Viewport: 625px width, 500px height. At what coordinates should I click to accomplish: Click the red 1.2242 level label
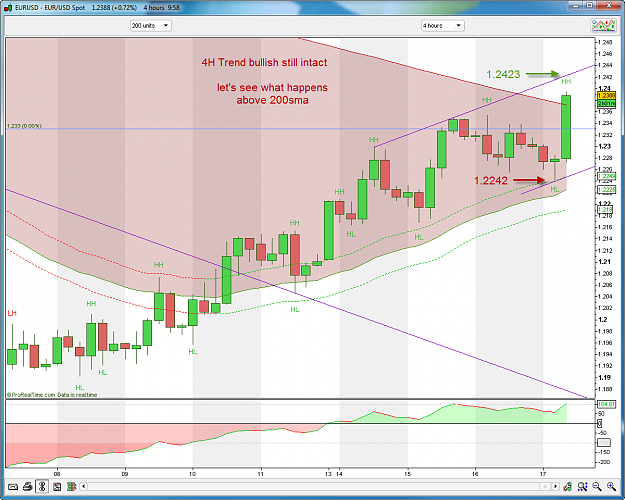[491, 181]
